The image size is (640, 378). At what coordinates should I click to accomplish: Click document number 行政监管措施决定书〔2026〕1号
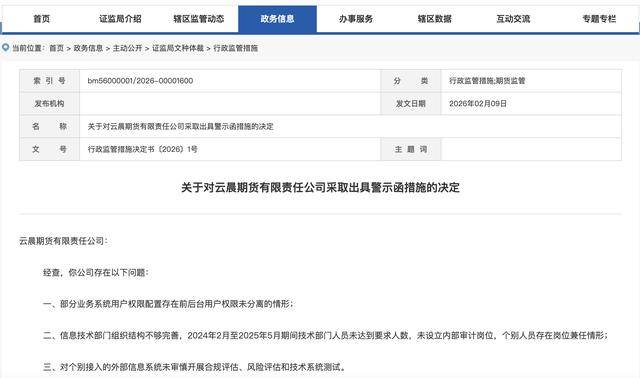pyautogui.click(x=142, y=149)
